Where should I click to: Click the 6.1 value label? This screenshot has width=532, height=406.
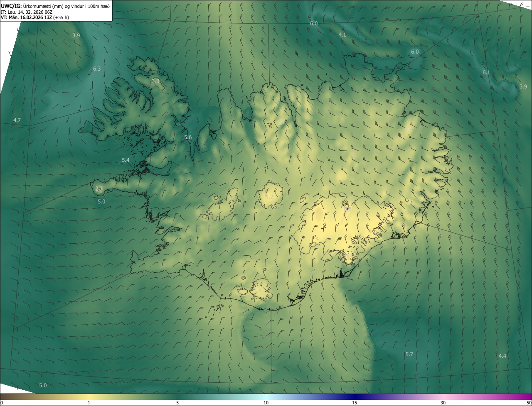coord(486,72)
